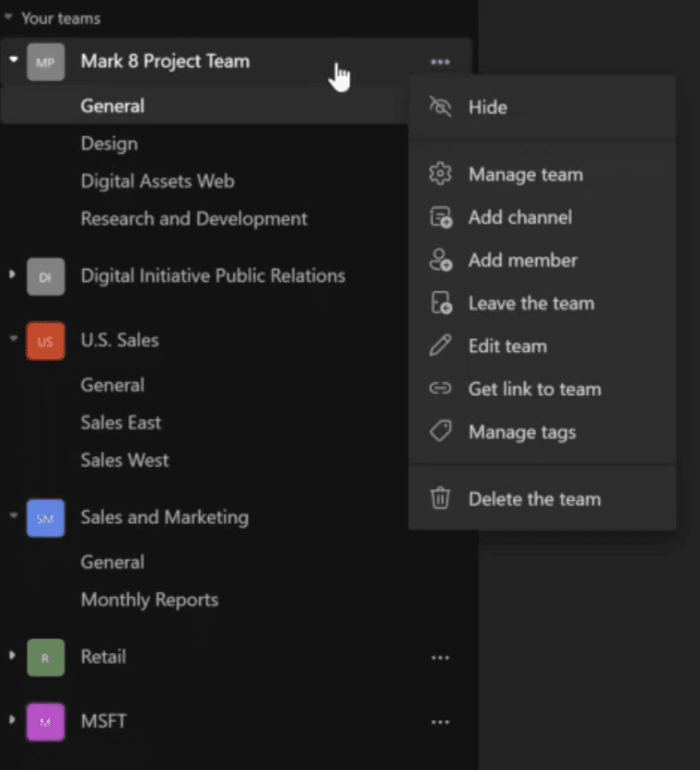Collapse the Sales and Marketing team
Screen dimensions: 700x770
pos(13,515)
